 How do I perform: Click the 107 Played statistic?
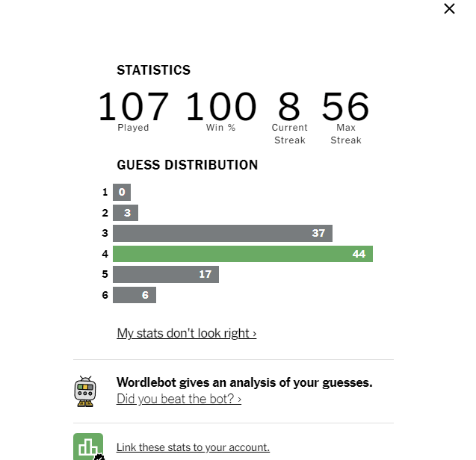click(133, 111)
